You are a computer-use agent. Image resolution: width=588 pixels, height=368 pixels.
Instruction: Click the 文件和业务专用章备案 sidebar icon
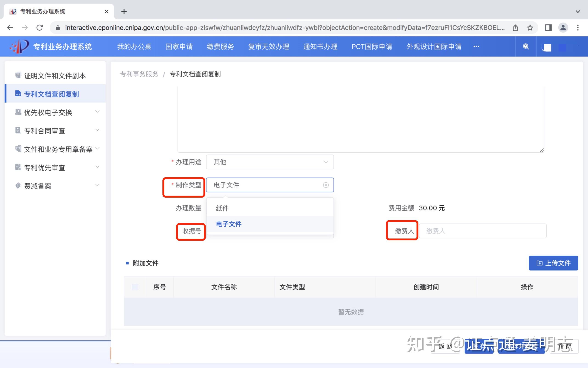point(18,149)
